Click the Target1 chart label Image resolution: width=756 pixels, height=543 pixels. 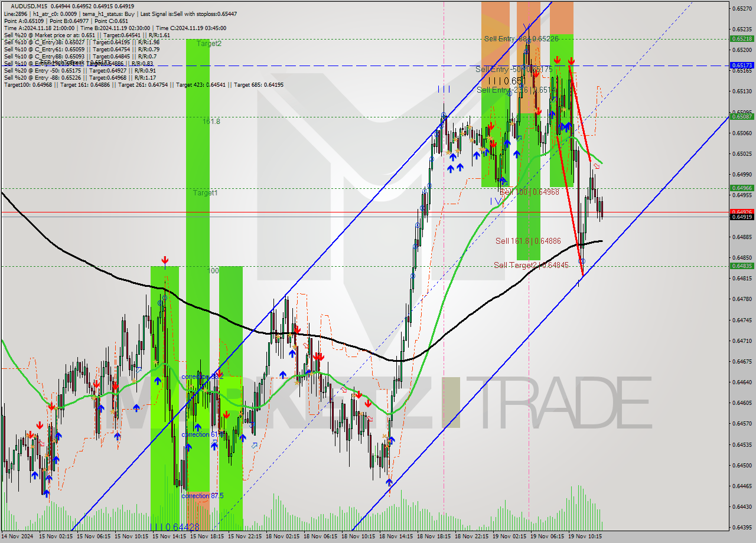click(205, 193)
